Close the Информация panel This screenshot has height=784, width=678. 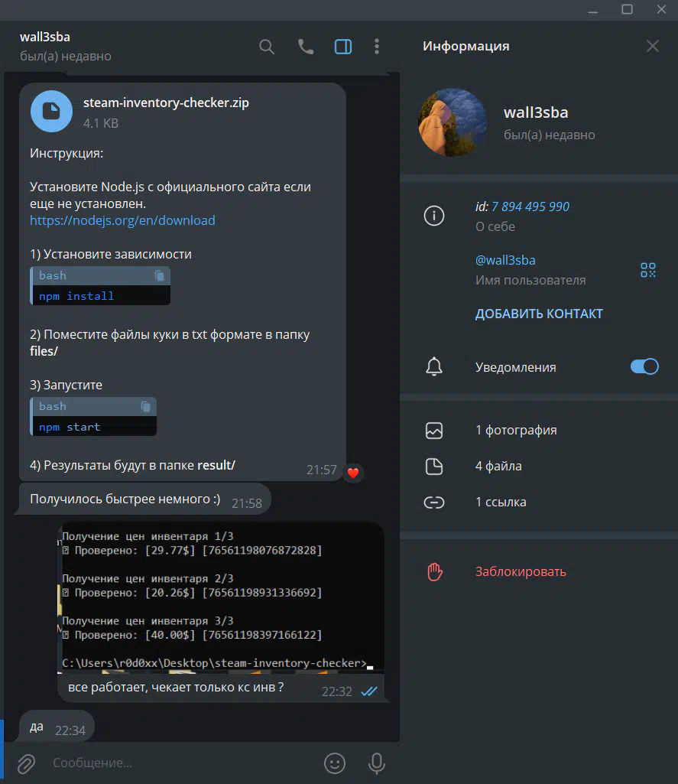coord(653,46)
